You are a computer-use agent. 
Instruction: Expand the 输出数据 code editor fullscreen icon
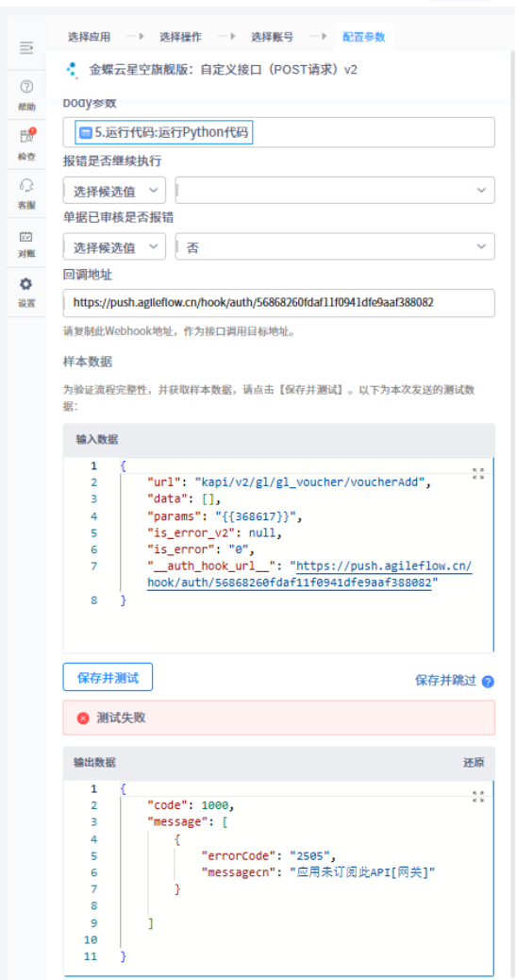[x=478, y=796]
